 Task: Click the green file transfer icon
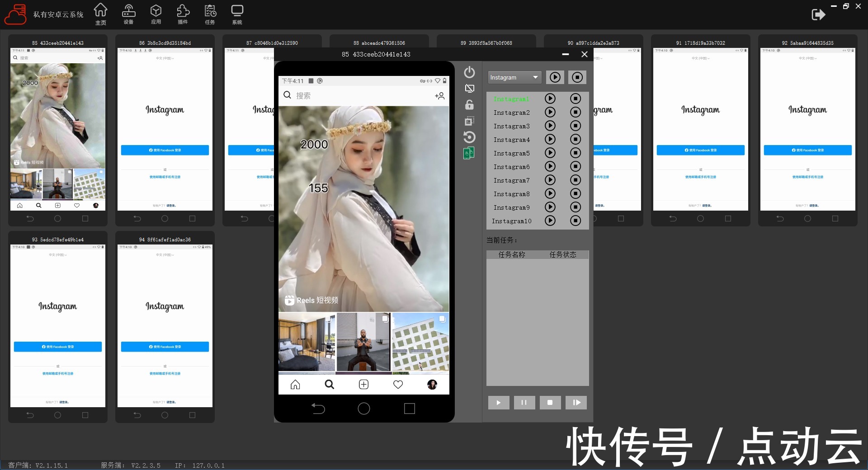tap(469, 153)
